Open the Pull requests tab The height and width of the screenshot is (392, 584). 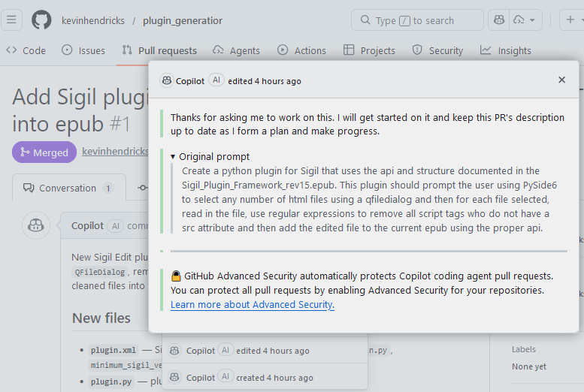(159, 50)
